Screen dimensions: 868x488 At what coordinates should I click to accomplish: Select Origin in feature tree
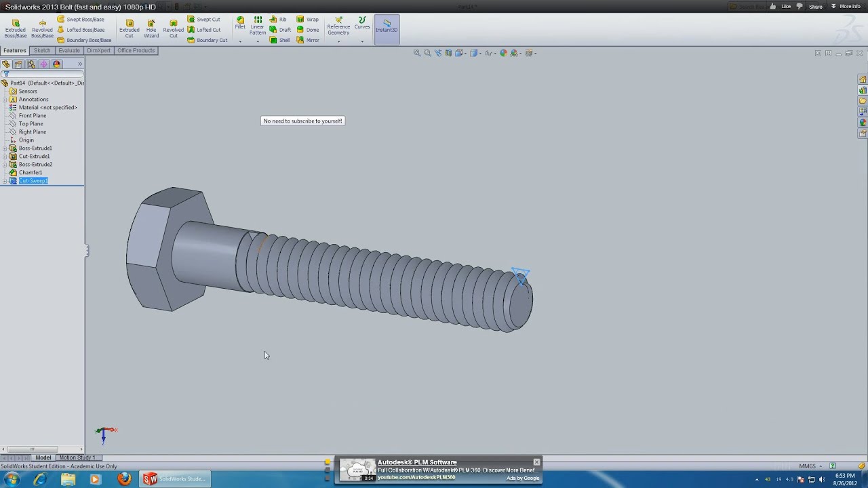click(22, 140)
